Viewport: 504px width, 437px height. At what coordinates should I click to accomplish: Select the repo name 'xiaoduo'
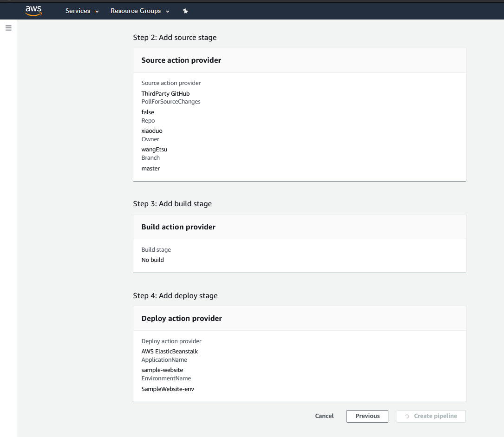152,131
